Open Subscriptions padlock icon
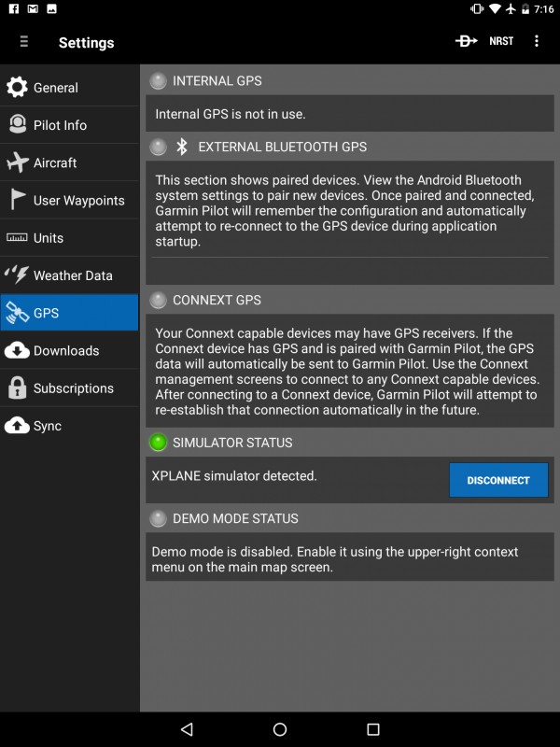This screenshot has height=747, width=560. pyautogui.click(x=17, y=388)
